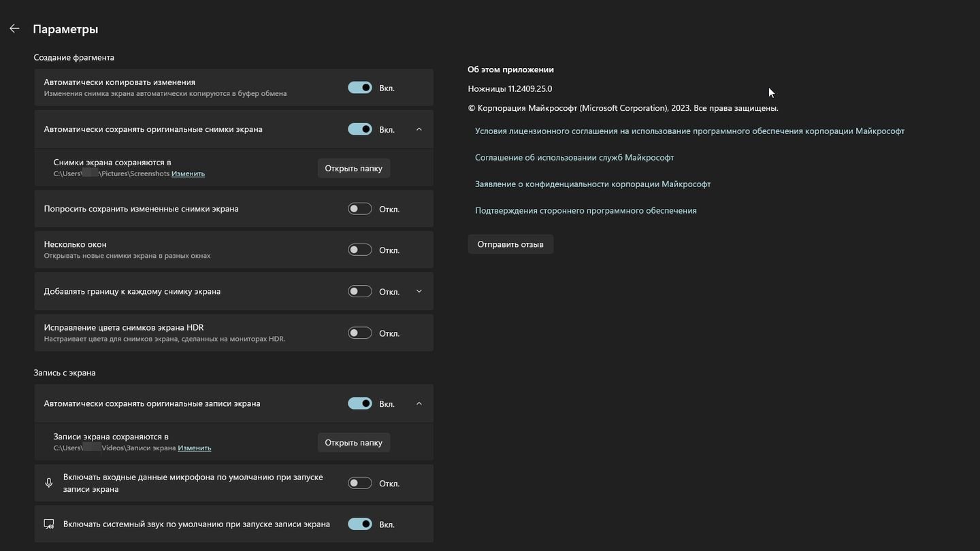Click Изменить for the recordings save path

[x=195, y=448]
